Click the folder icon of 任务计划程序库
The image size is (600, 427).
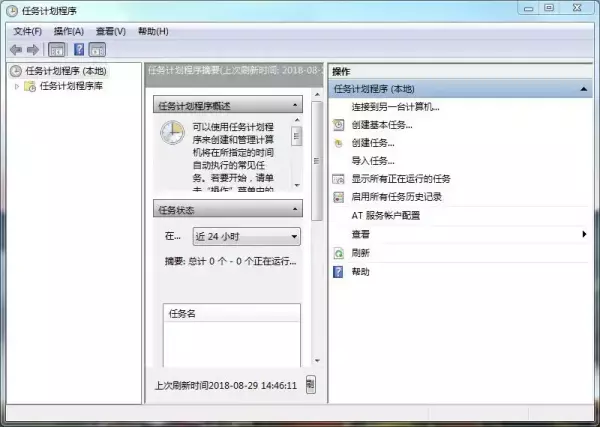pyautogui.click(x=30, y=86)
